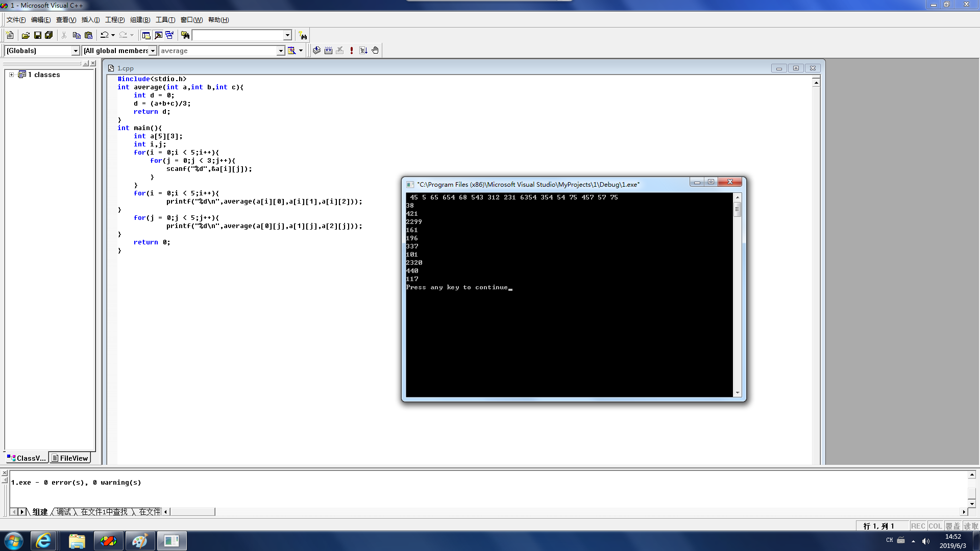
Task: Toggle the Workspace window toolbar button
Action: click(x=146, y=35)
